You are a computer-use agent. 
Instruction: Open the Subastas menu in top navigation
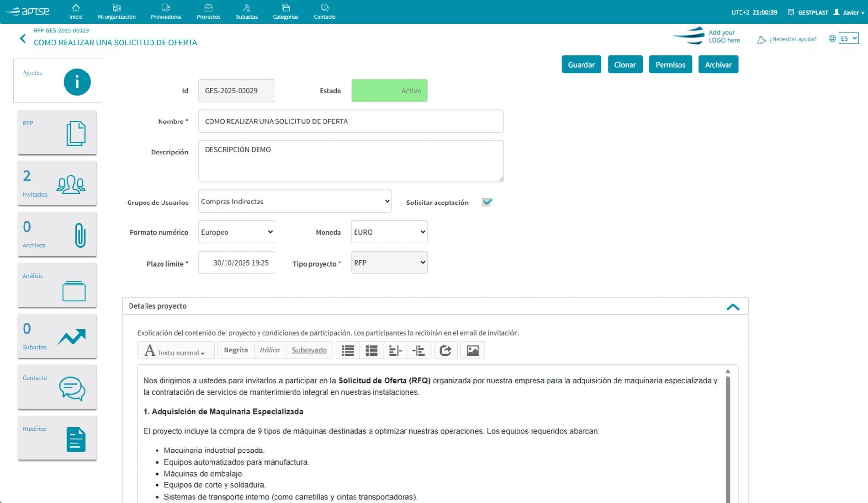247,12
